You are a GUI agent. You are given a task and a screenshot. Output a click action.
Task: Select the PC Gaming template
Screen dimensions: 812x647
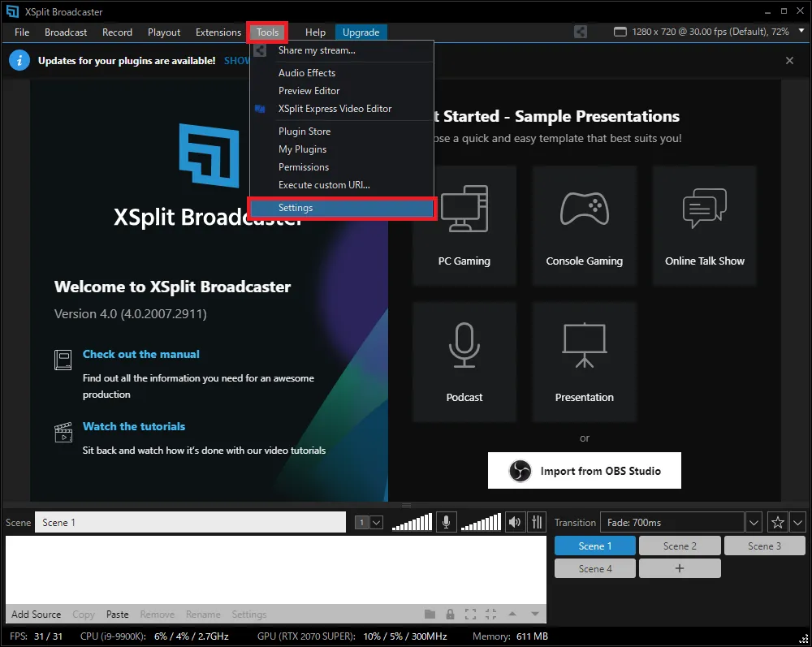point(464,225)
